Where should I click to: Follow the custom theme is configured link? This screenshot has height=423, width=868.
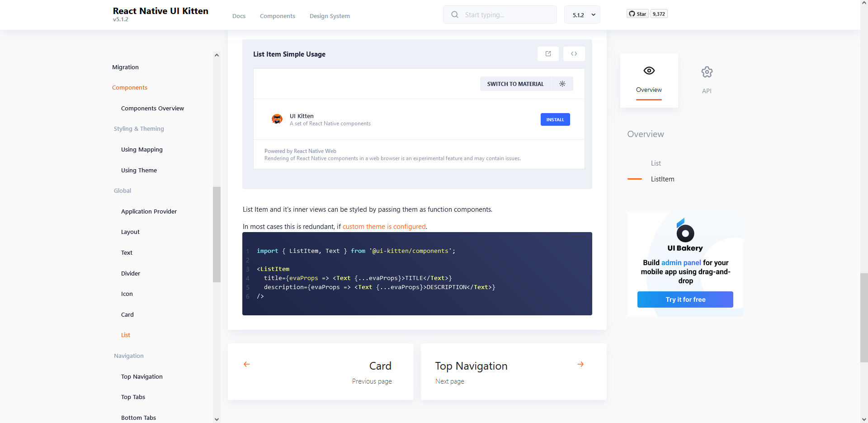pos(384,227)
